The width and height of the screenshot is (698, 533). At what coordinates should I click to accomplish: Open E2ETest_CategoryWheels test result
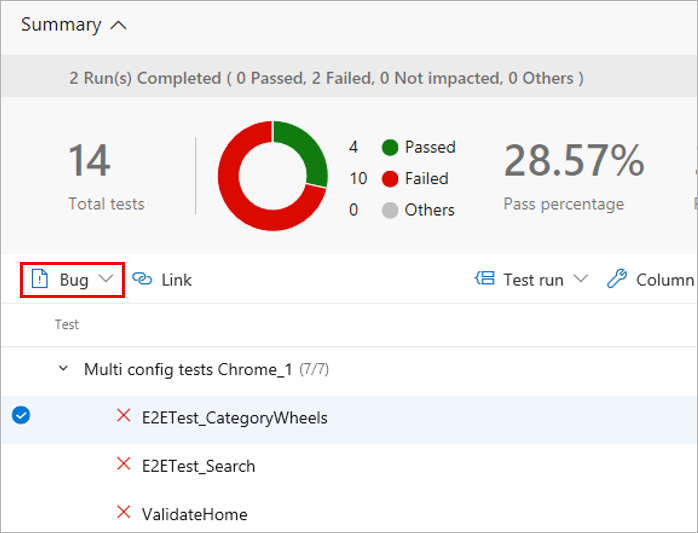235,418
